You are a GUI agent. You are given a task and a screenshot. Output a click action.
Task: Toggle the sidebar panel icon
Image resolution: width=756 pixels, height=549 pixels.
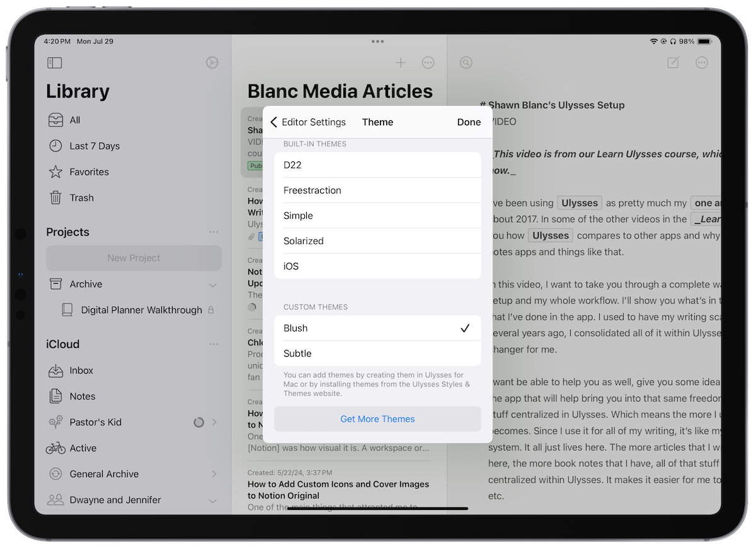coord(55,63)
